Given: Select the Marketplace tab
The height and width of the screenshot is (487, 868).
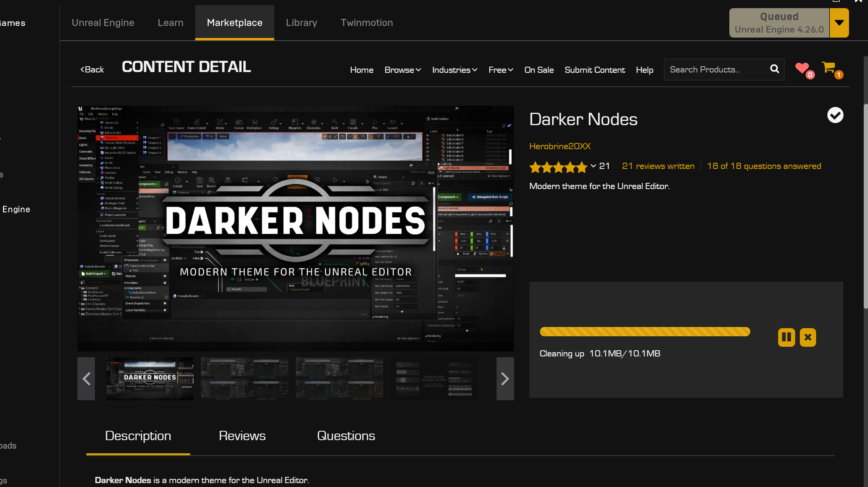Looking at the screenshot, I should (235, 22).
